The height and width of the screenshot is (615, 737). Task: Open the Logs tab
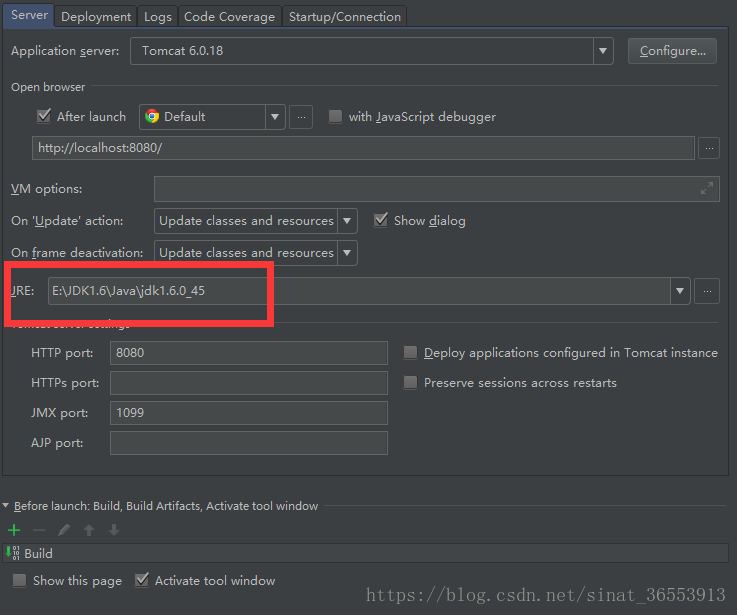pyautogui.click(x=157, y=16)
